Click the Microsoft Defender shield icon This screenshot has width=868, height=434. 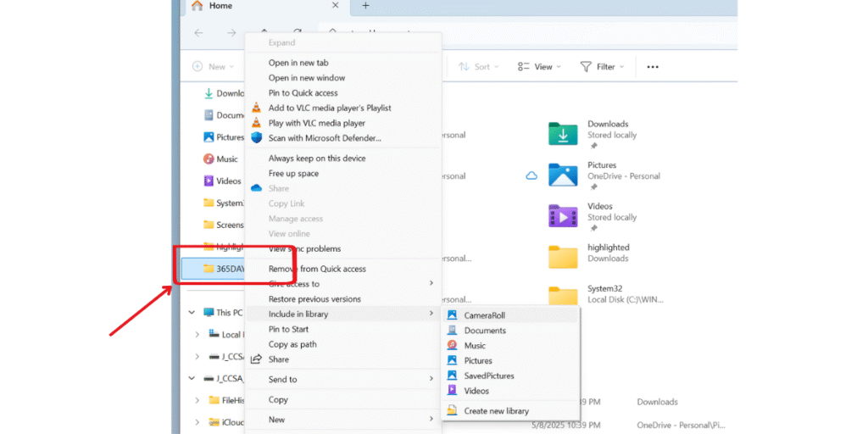[x=256, y=138]
